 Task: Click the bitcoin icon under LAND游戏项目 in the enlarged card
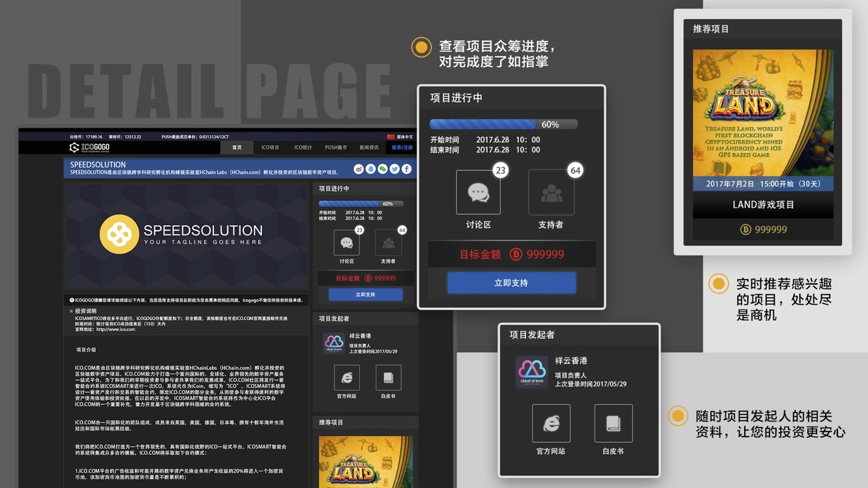point(746,229)
